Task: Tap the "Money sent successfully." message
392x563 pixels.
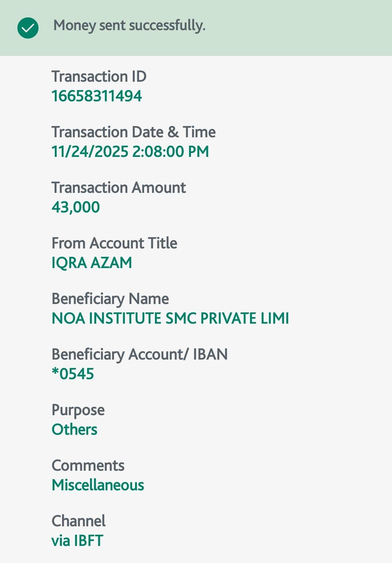Action: point(129,26)
